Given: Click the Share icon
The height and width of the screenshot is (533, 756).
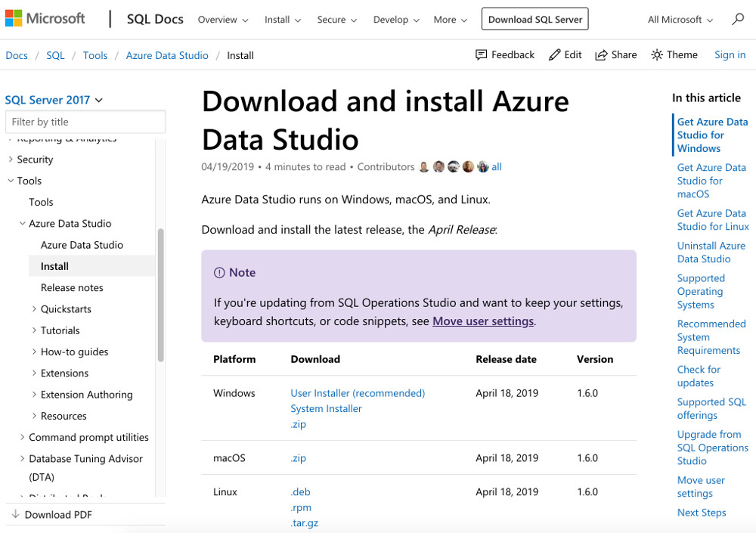Looking at the screenshot, I should tap(602, 55).
